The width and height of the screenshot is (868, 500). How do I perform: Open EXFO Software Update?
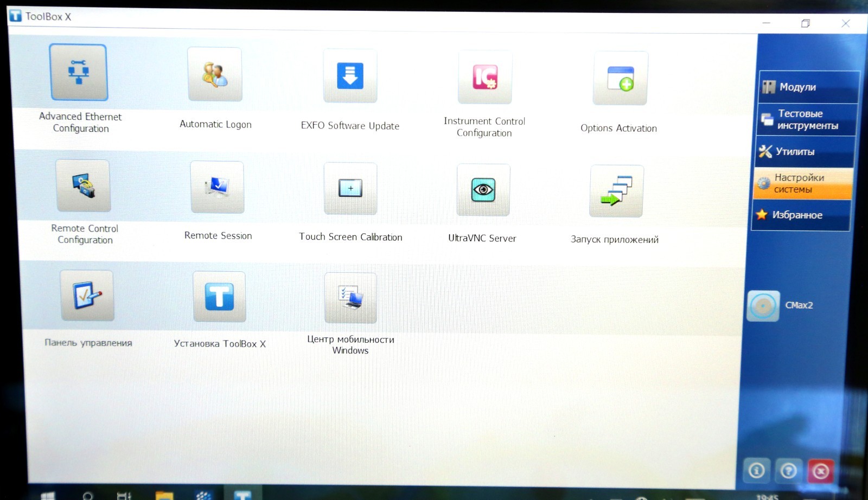(350, 76)
